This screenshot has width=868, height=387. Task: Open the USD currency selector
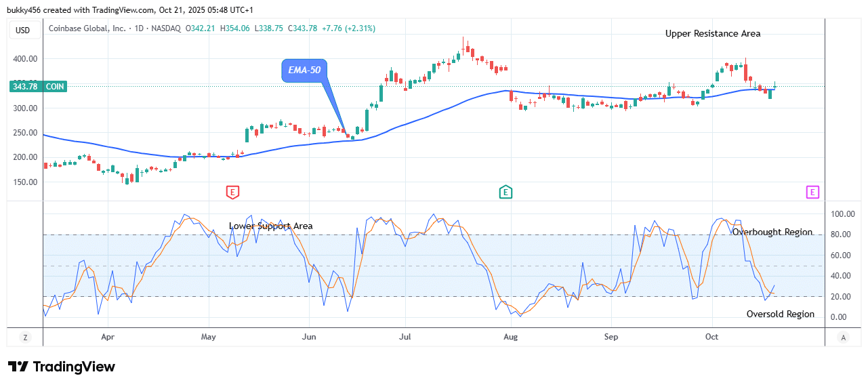click(24, 30)
